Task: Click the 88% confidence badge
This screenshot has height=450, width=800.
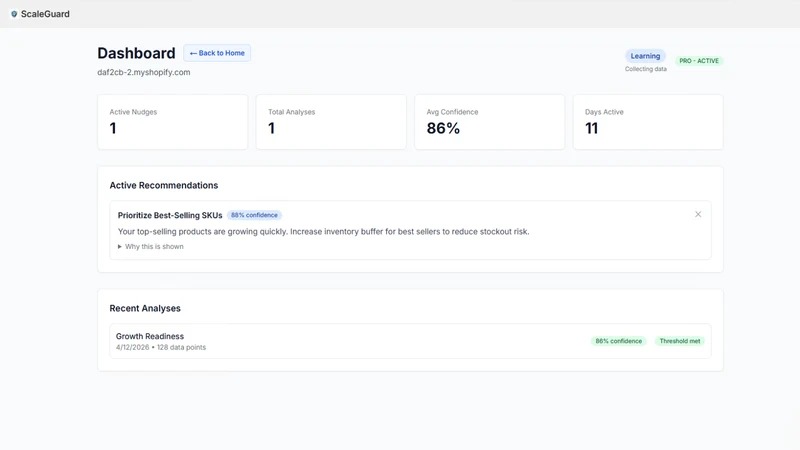Action: click(254, 215)
